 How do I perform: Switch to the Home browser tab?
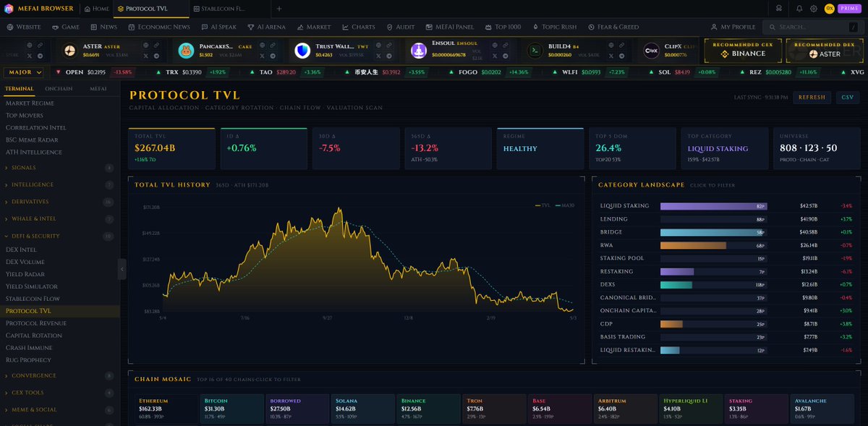[x=97, y=9]
